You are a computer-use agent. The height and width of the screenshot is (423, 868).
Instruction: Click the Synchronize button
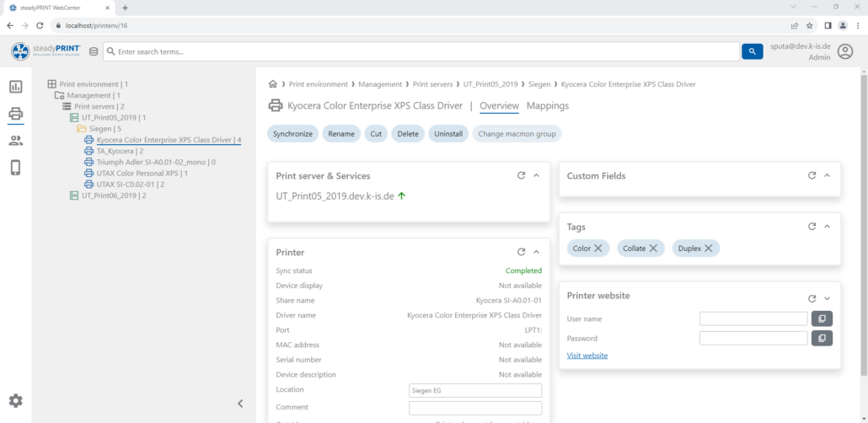(292, 134)
